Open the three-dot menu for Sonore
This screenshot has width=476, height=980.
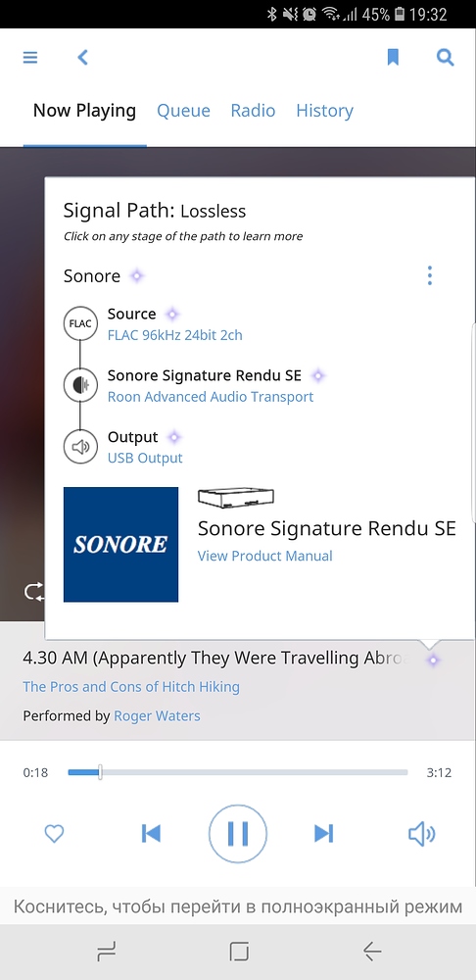click(x=429, y=275)
